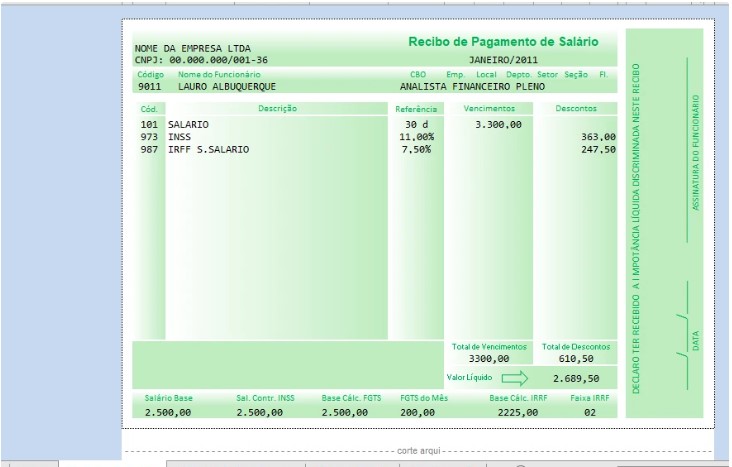
Task: Click the company name NOME DA EMPRESA LTDA
Action: click(193, 48)
